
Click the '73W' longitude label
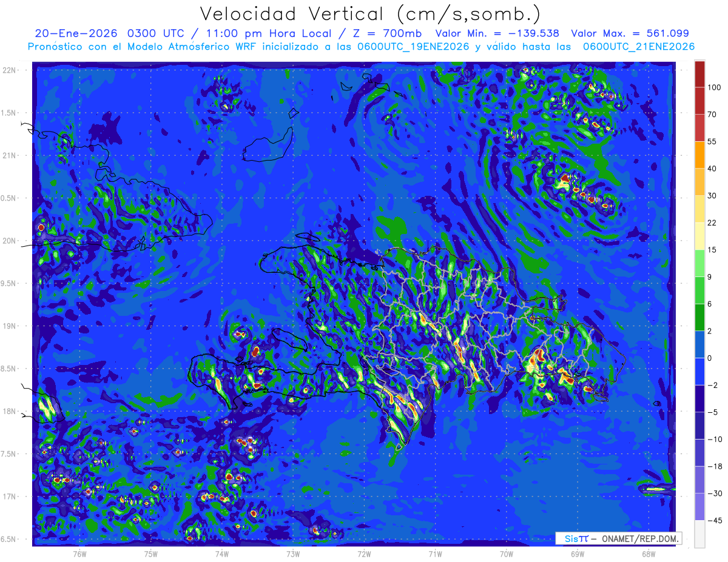coord(293,554)
